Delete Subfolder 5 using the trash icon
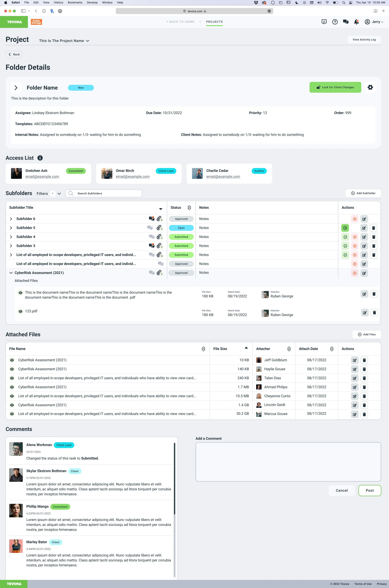 (373, 228)
